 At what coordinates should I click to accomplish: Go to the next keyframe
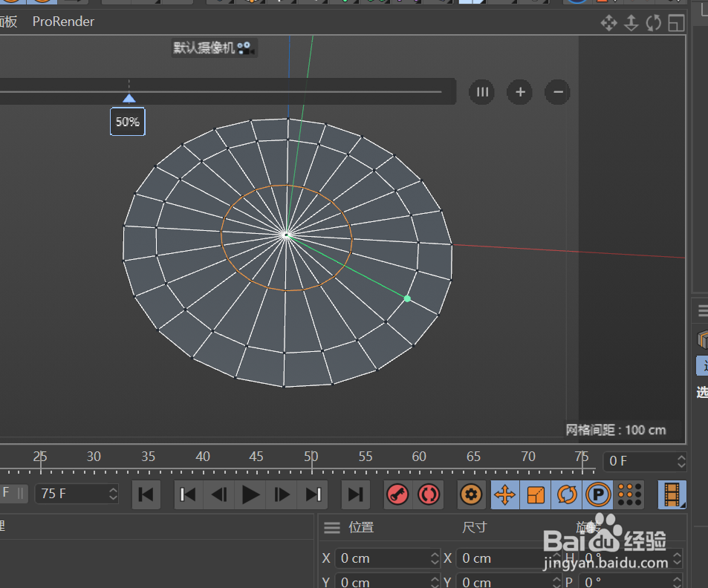[313, 494]
